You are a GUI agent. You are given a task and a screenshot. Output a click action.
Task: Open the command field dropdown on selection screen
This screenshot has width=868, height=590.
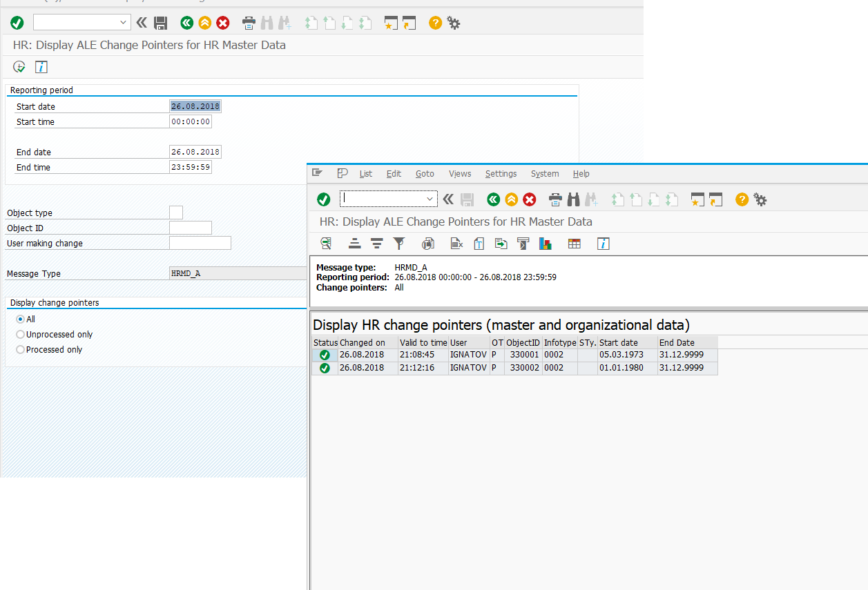(x=124, y=23)
